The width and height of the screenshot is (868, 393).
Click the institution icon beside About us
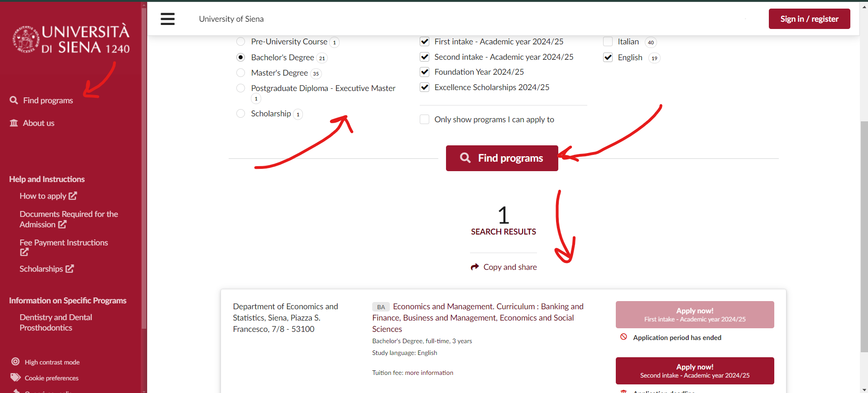tap(14, 123)
